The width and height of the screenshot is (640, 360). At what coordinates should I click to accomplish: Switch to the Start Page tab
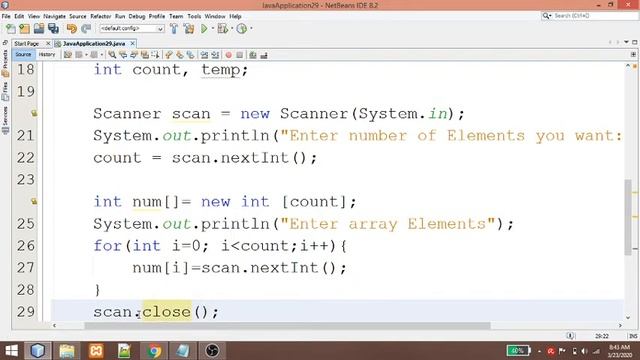point(27,43)
